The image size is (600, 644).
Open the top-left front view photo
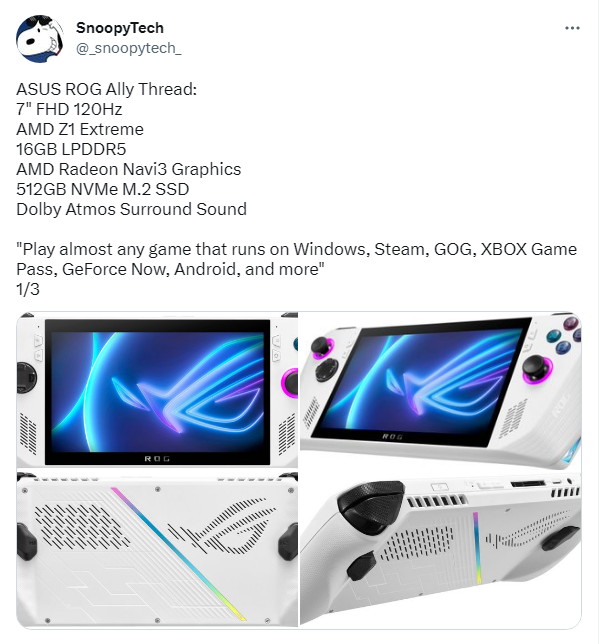point(157,390)
